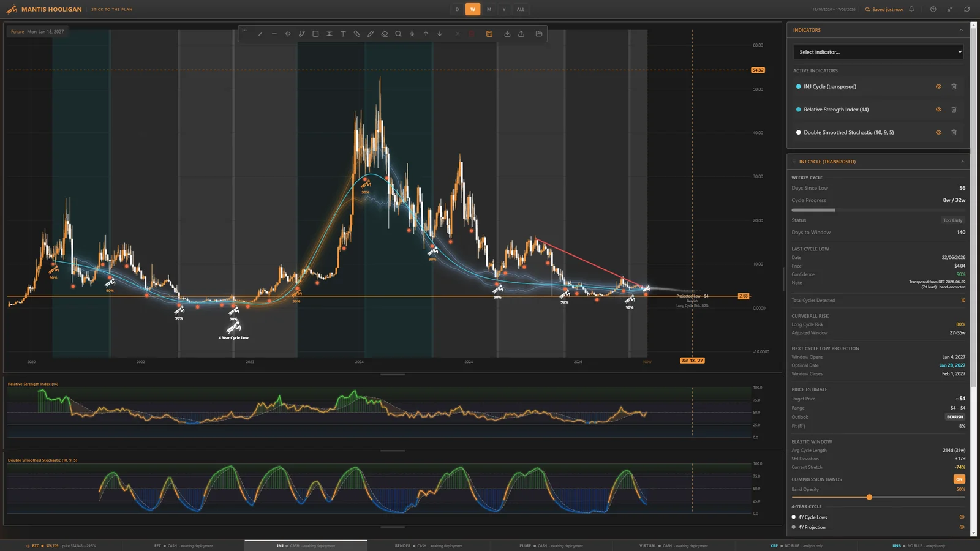980x551 pixels.
Task: Click the 54.32 price label on axis
Action: click(758, 70)
